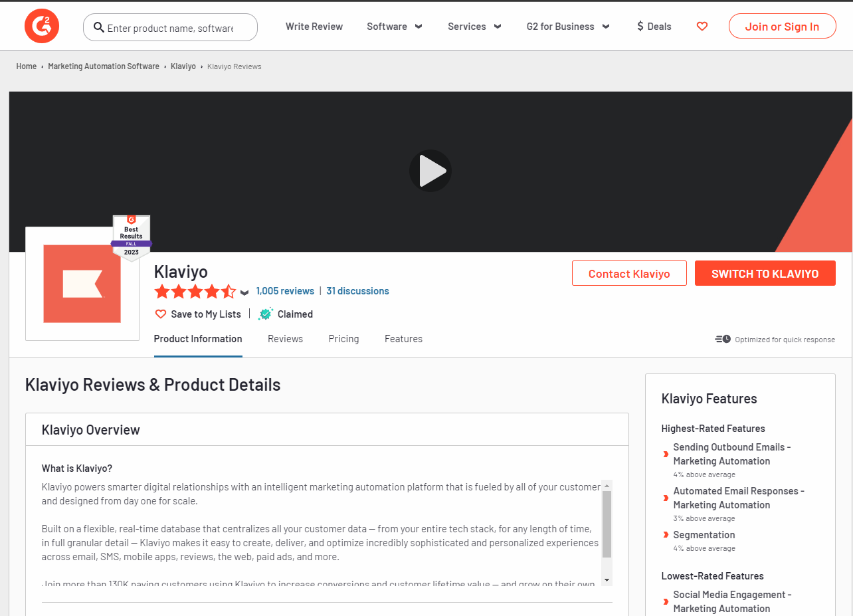Click the G2 logo icon

[x=42, y=27]
